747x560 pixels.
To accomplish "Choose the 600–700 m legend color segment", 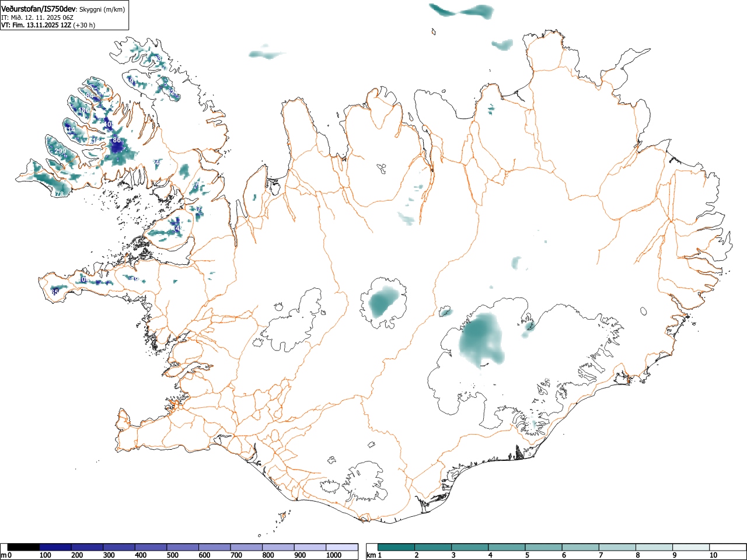I will (x=215, y=548).
